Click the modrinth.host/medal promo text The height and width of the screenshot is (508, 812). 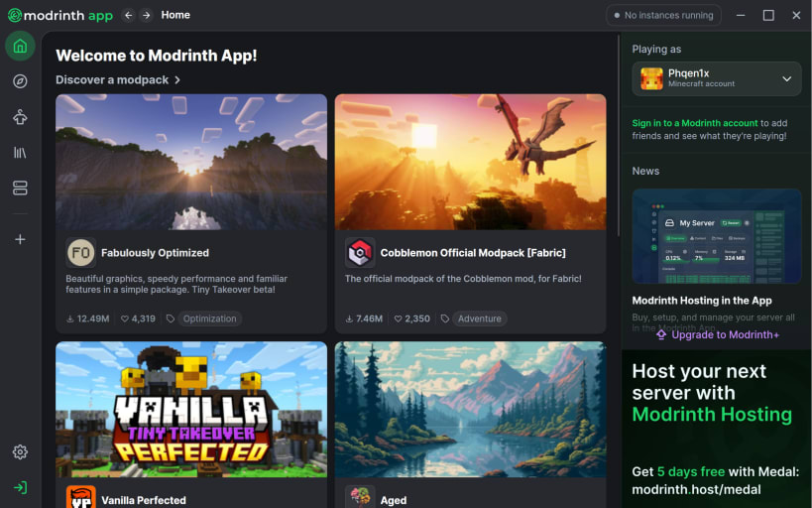696,490
